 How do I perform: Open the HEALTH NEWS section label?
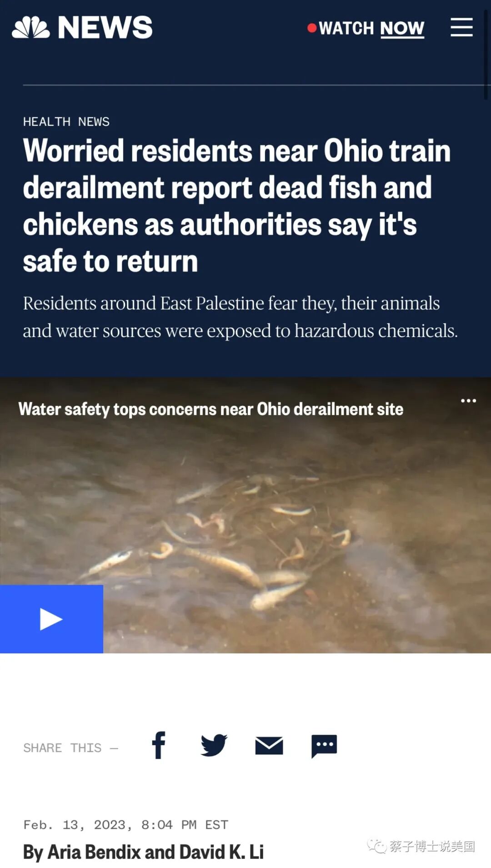[66, 121]
